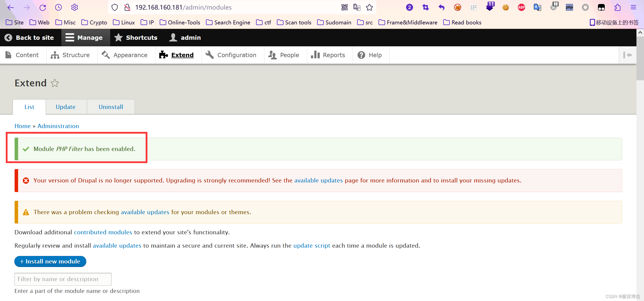The height and width of the screenshot is (301, 644).
Task: Open the browser hamburger menu
Action: click(x=633, y=8)
